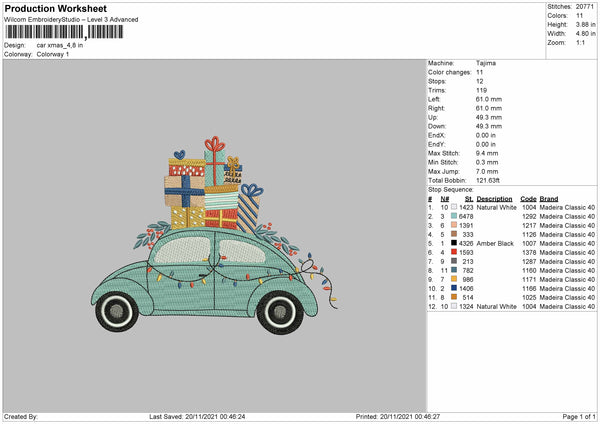Select the Code column header
This screenshot has height=424, width=600.
pos(528,198)
